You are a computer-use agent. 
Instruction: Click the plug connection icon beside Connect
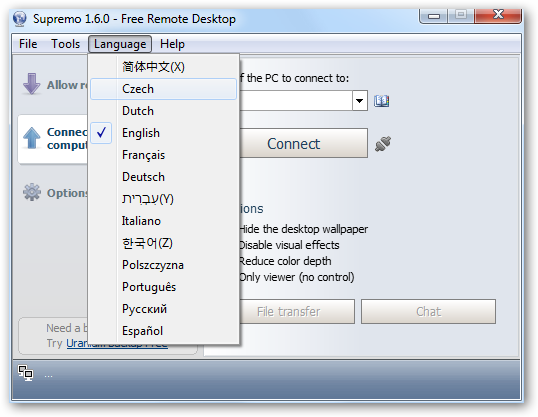tap(383, 144)
